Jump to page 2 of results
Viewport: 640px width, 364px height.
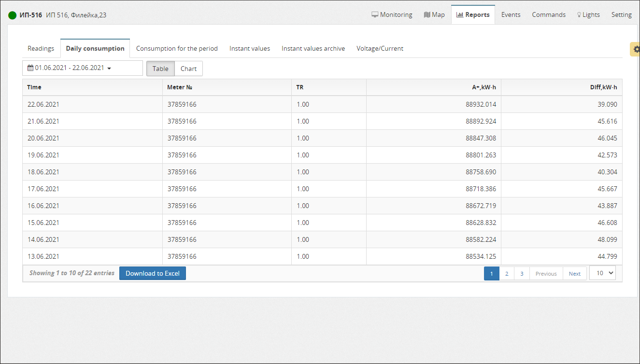[x=506, y=274]
